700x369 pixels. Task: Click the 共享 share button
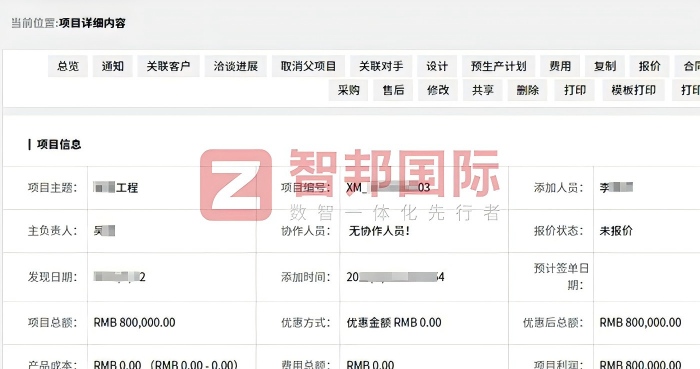483,90
